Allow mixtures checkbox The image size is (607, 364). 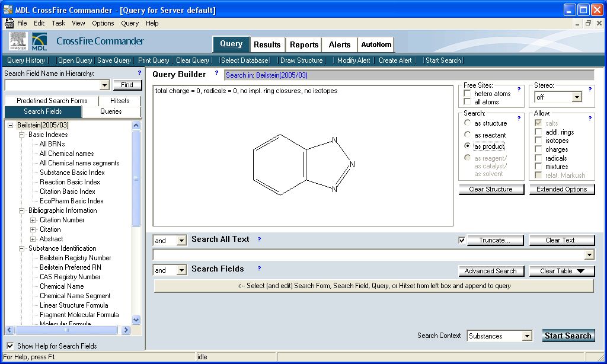pos(538,167)
